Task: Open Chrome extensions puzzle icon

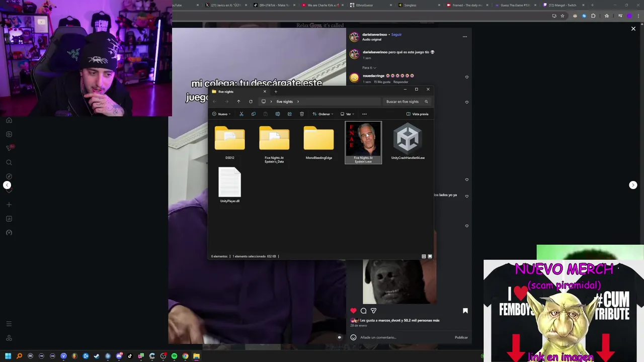Action: point(593,16)
